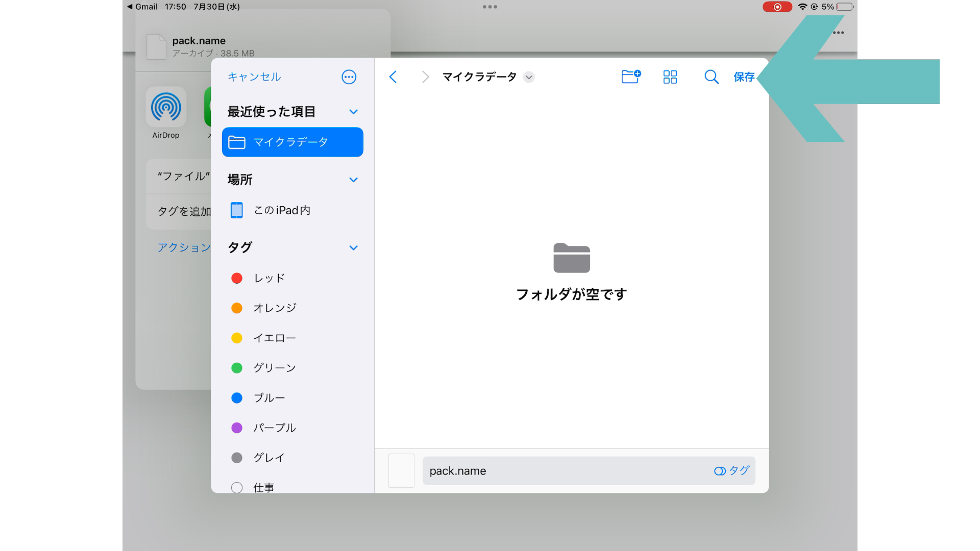Collapse the 最近使った項目 section
The image size is (980, 551).
tap(353, 112)
